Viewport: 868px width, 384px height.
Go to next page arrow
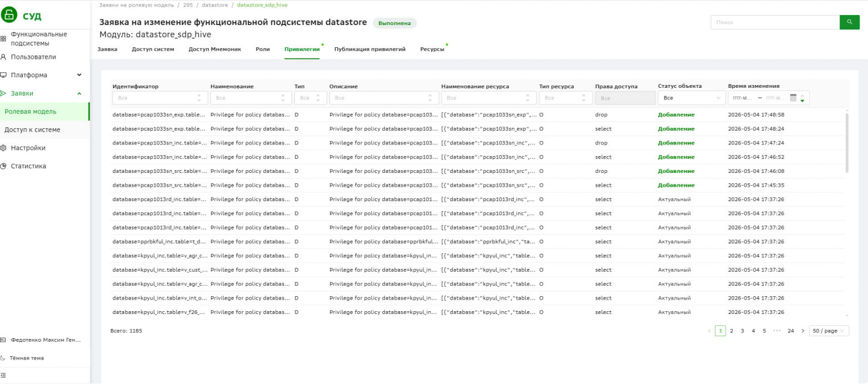802,331
